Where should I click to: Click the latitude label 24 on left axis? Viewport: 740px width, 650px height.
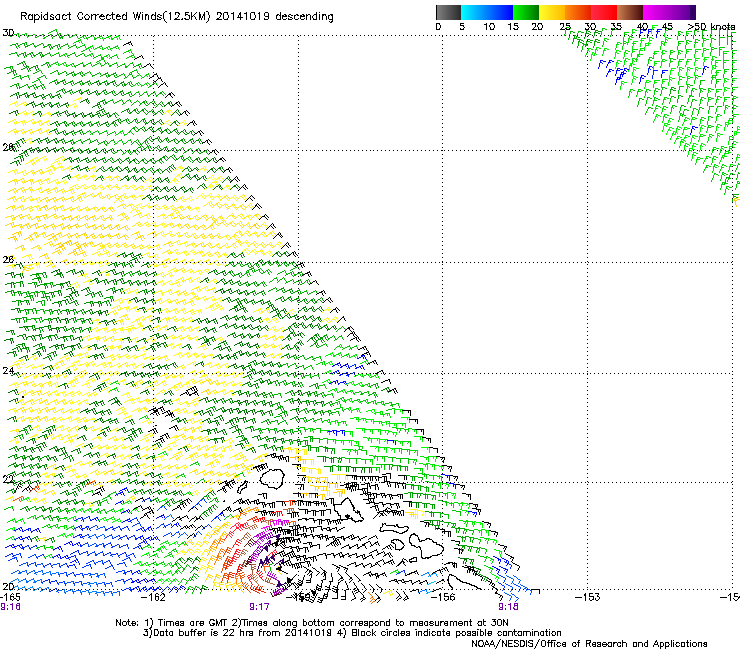(x=8, y=371)
